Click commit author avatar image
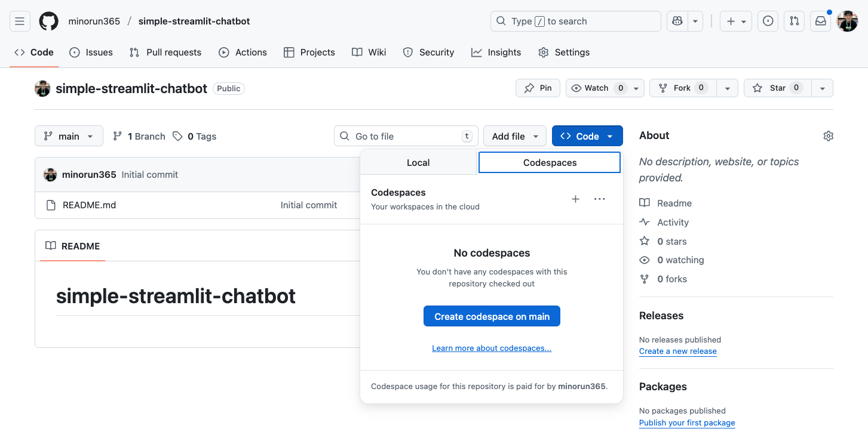The height and width of the screenshot is (441, 868). (x=50, y=175)
